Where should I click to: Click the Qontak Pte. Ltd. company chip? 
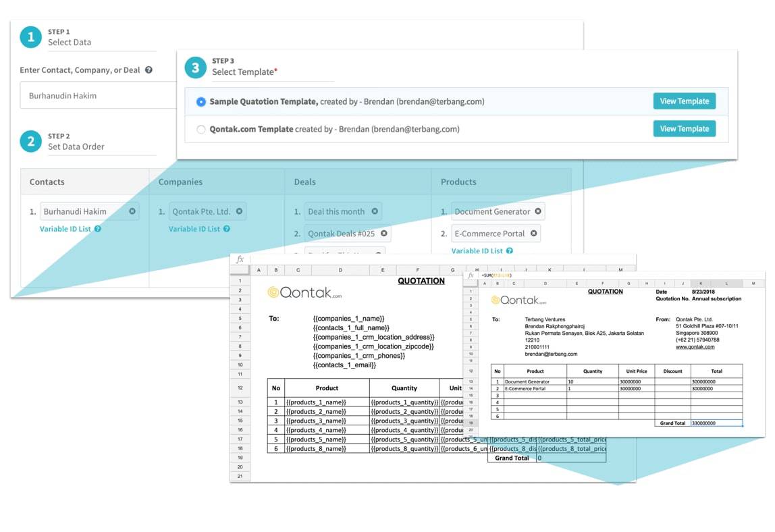point(208,211)
